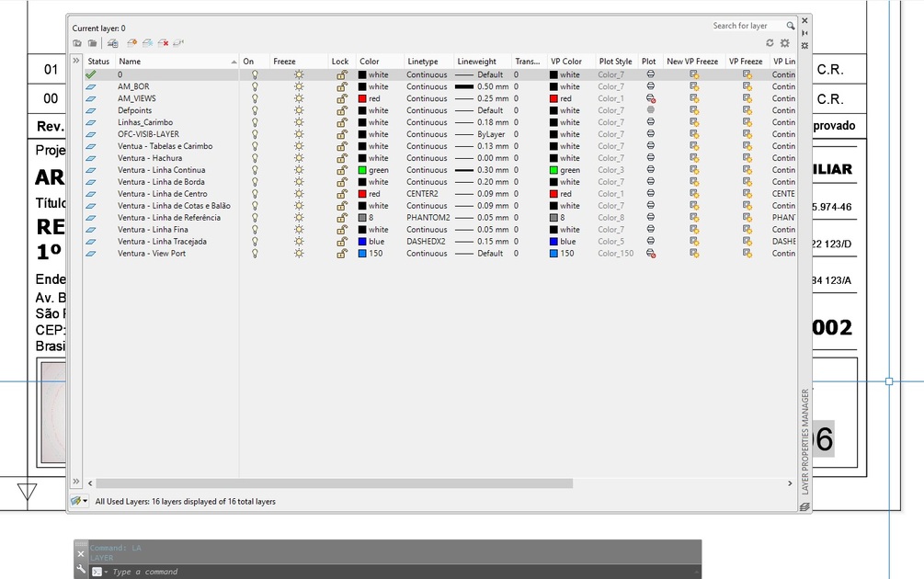Freeze the Ventura - View Port layer
Screen dimensions: 924x579
[x=300, y=254]
